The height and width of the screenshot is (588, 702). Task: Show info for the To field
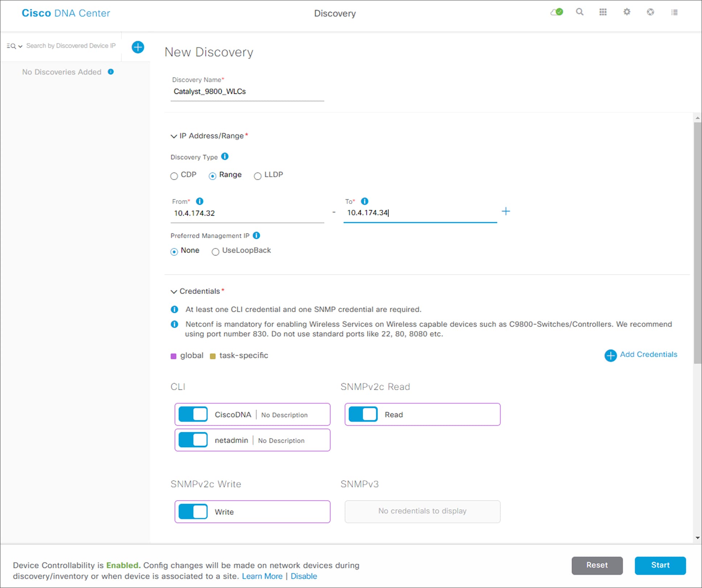pos(365,201)
